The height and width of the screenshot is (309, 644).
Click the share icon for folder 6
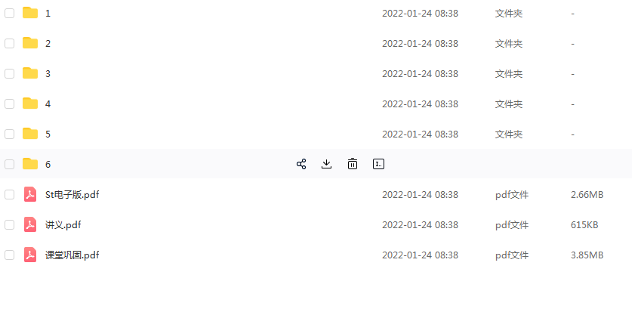pyautogui.click(x=301, y=164)
